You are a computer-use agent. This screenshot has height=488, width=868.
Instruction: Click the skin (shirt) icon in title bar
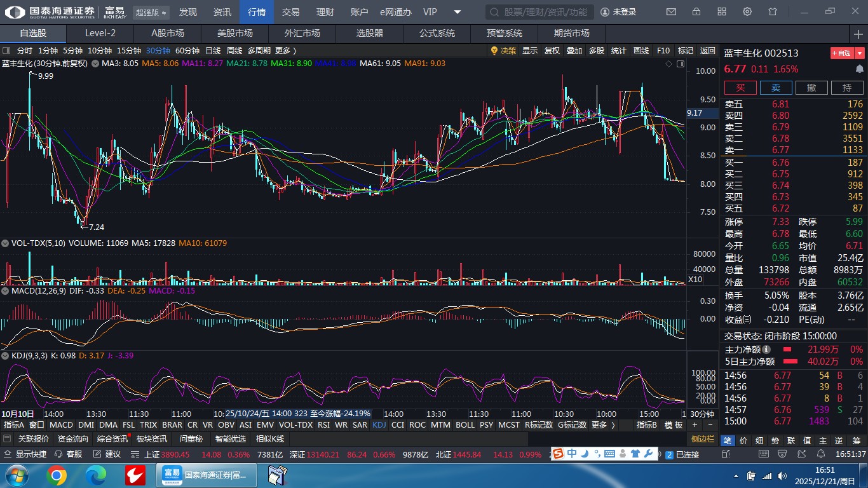tap(773, 12)
